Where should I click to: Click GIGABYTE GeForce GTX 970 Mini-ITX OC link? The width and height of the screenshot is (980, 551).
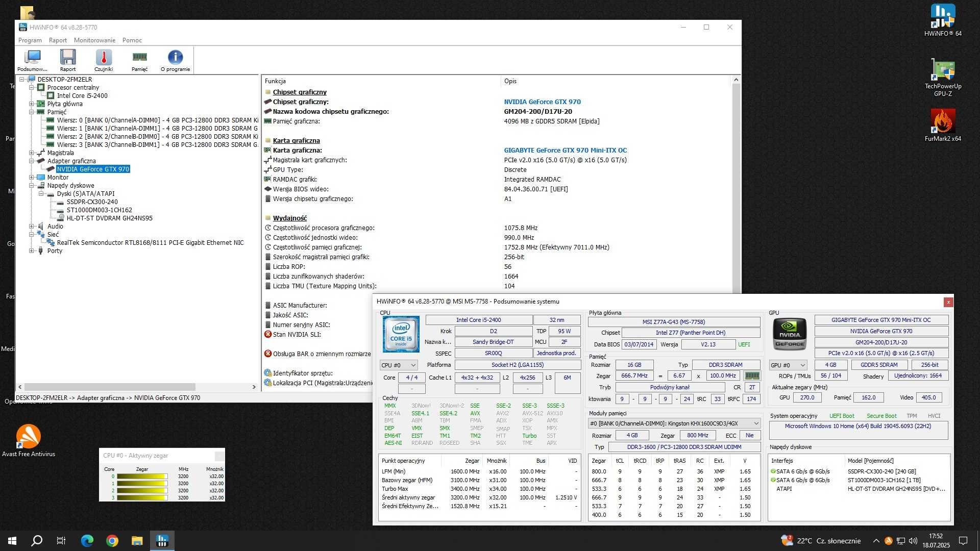[566, 151]
